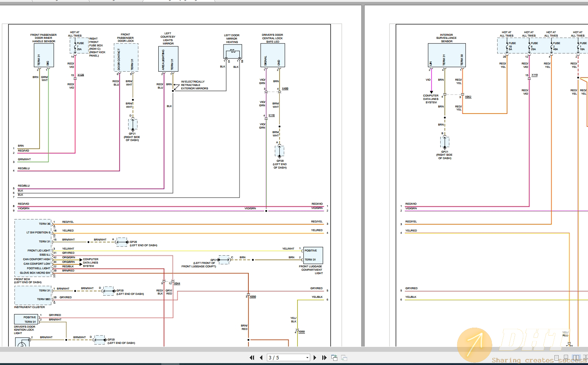Select Driver's Door Central Lock Safe LED label
The height and width of the screenshot is (365, 588).
tap(273, 38)
